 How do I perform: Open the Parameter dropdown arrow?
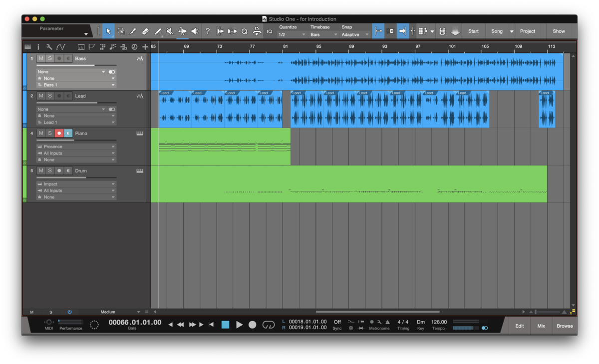pos(86,34)
